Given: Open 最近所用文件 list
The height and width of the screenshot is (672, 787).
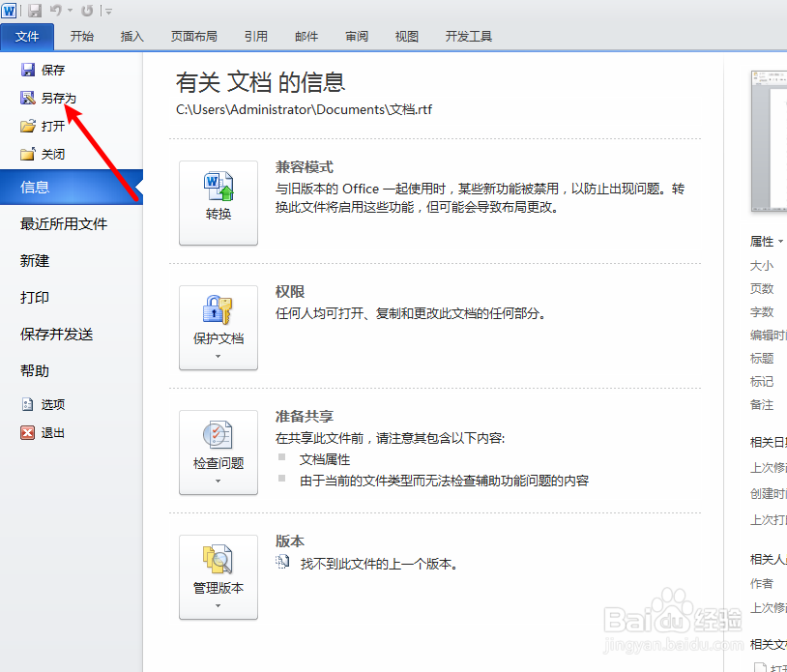Looking at the screenshot, I should tap(64, 223).
